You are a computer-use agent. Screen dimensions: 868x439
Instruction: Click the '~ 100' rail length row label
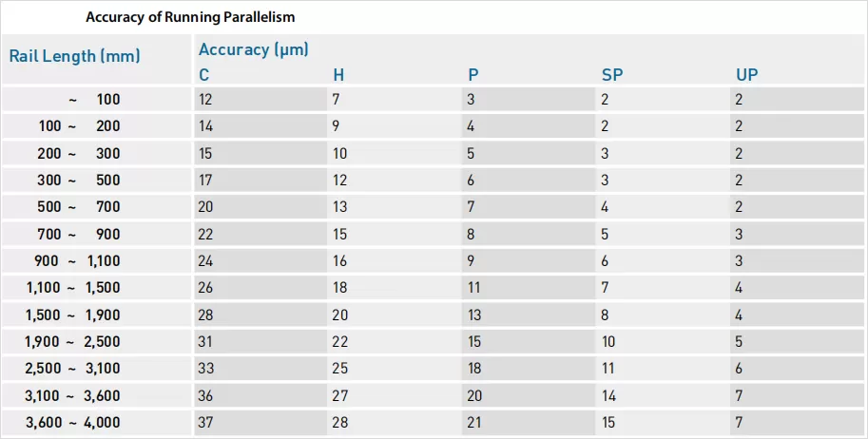[94, 99]
